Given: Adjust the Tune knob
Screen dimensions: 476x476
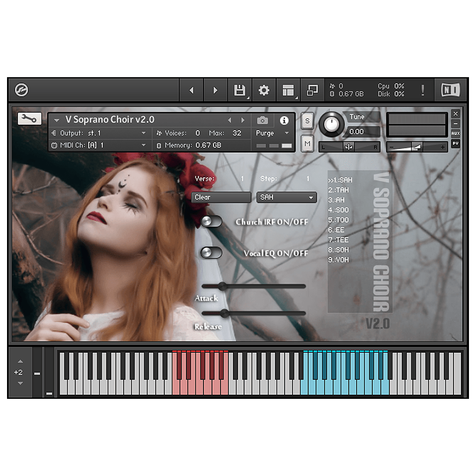Looking at the screenshot, I should pos(331,124).
